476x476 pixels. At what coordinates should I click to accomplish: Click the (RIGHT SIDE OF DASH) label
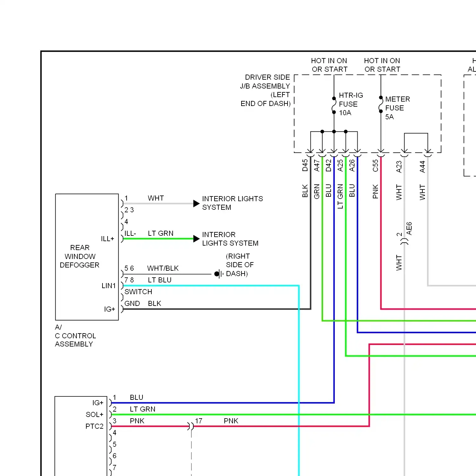240,265
